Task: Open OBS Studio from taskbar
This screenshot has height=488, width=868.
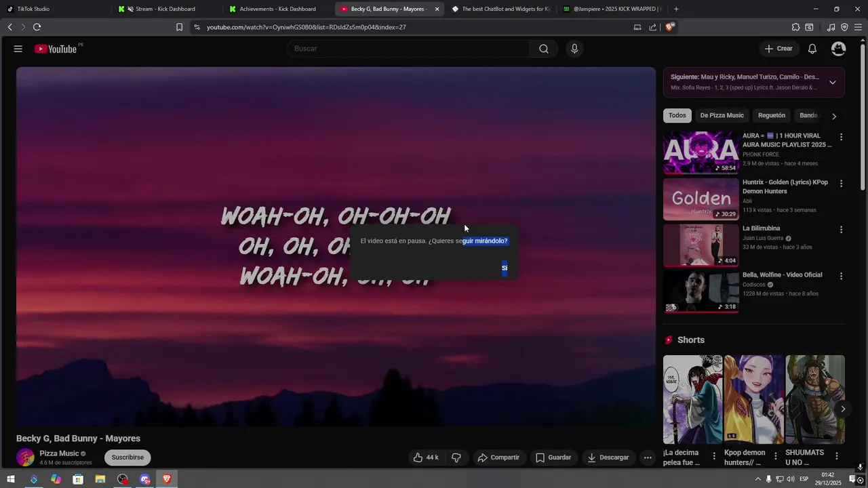Action: click(122, 479)
